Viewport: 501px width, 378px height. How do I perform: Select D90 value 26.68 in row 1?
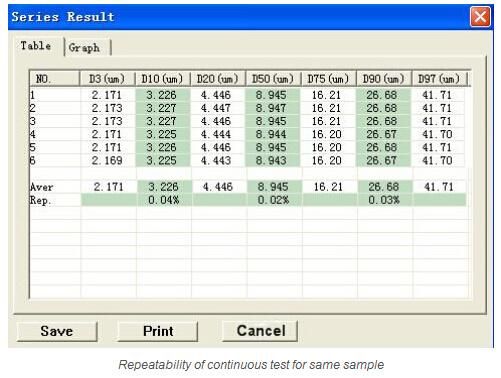tap(382, 95)
